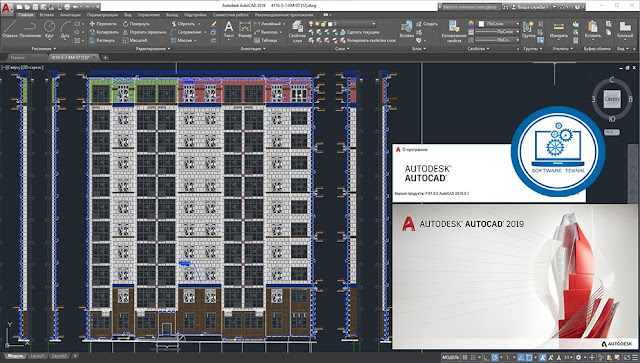
Task: Click the Сопряжение (Fillet) tool
Action: (x=186, y=32)
